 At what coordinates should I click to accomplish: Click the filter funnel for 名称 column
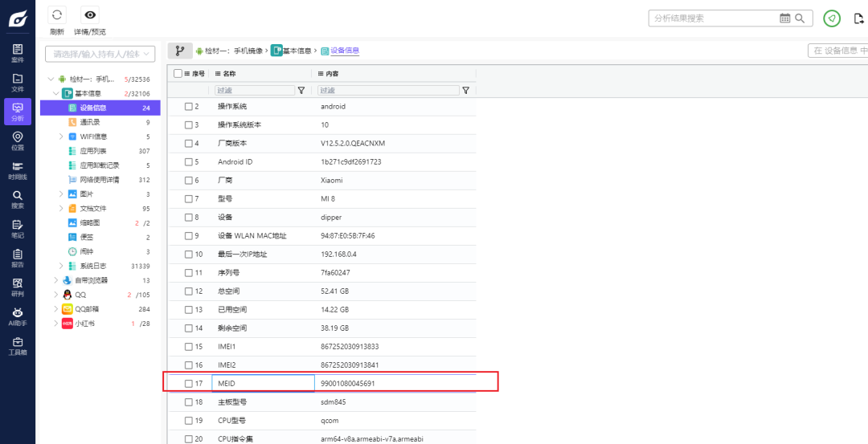point(301,91)
